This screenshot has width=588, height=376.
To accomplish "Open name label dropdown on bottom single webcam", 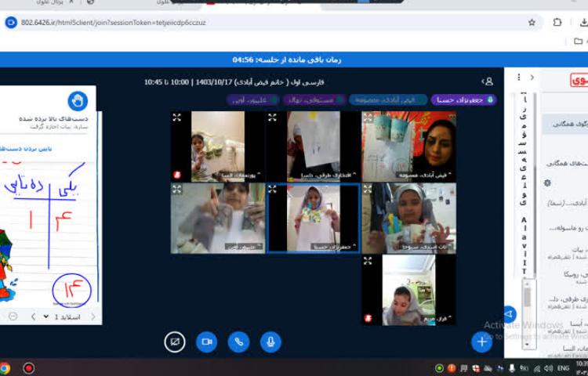I will (437, 319).
